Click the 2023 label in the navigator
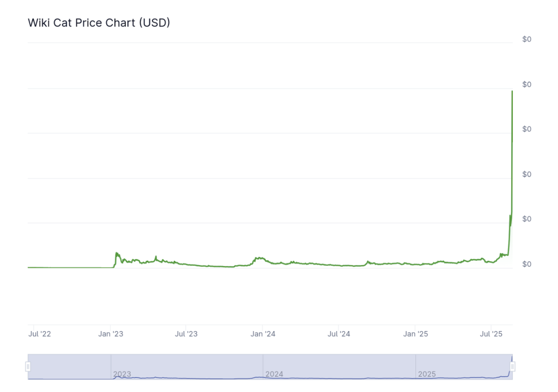The width and height of the screenshot is (558, 392). pos(122,375)
